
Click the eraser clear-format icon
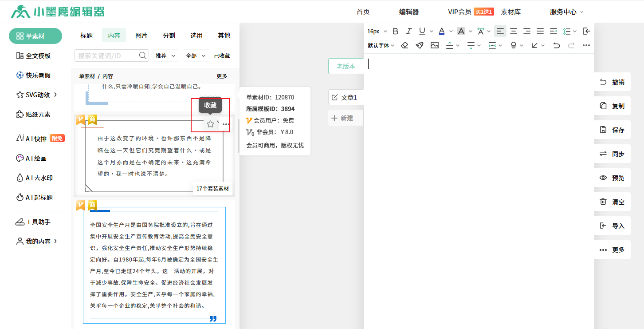pos(404,45)
